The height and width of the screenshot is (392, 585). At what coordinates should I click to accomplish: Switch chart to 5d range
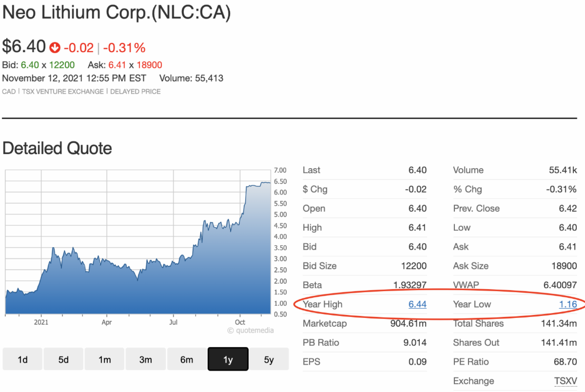tap(63, 360)
